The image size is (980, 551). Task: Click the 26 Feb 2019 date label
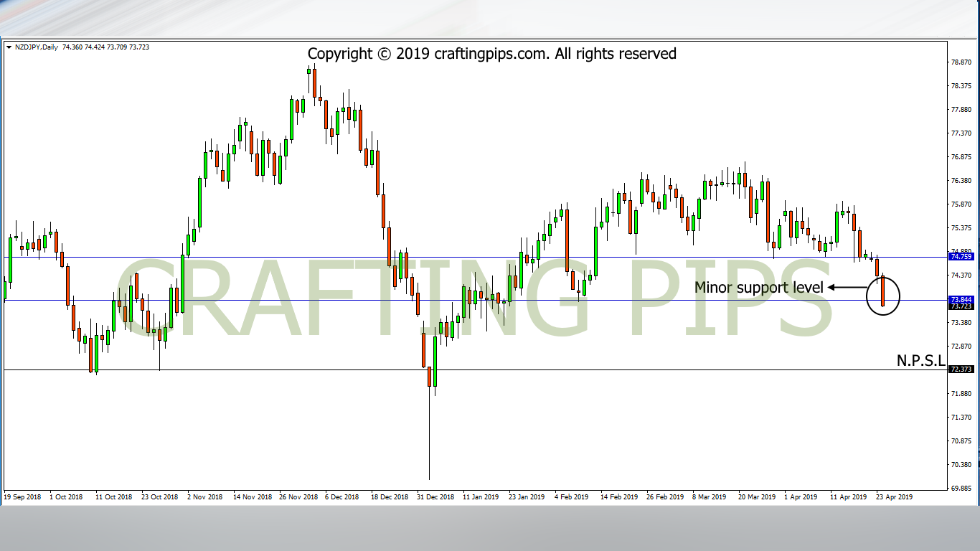pyautogui.click(x=665, y=496)
